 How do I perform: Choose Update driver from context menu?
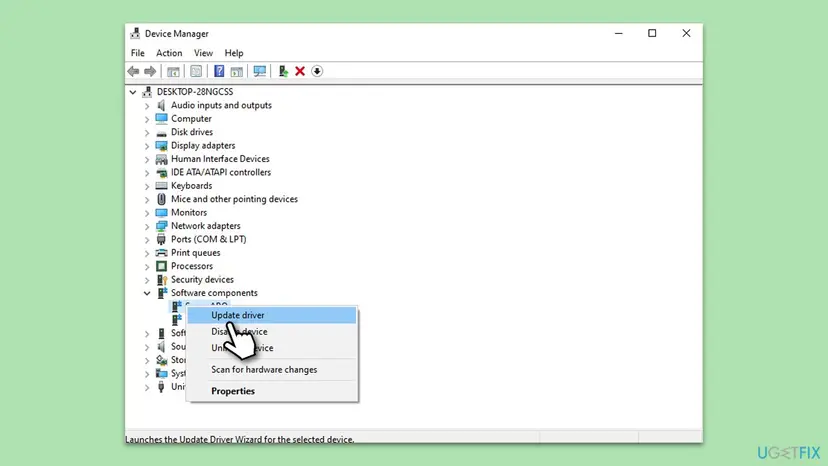pyautogui.click(x=272, y=315)
